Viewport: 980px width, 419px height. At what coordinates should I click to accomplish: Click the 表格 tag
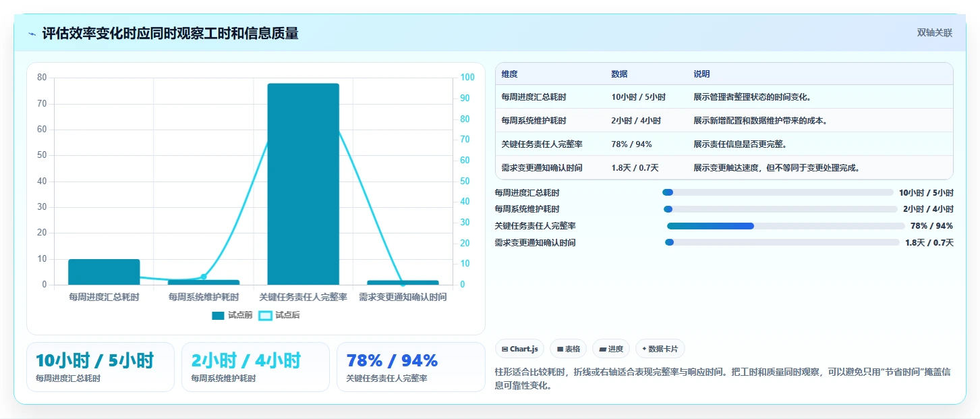[x=569, y=349]
